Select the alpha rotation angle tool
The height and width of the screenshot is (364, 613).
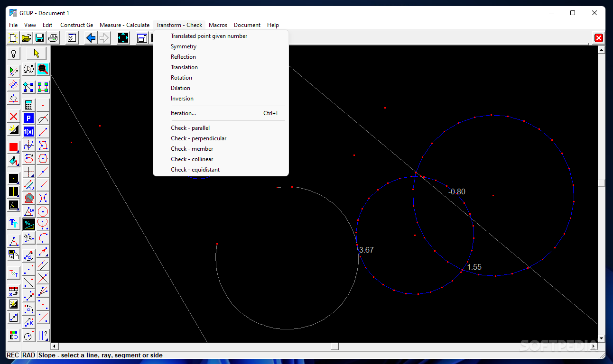point(29,309)
